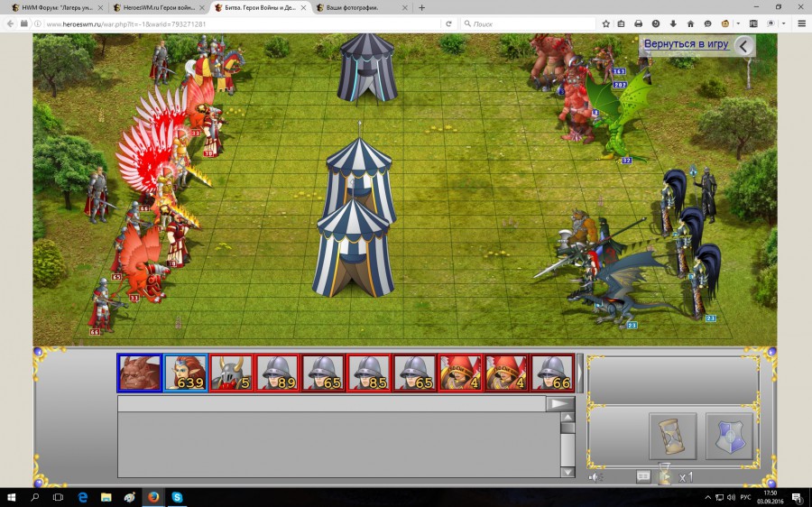The height and width of the screenshot is (507, 812).
Task: Open Microsoft Edge from taskbar
Action: pos(82,497)
